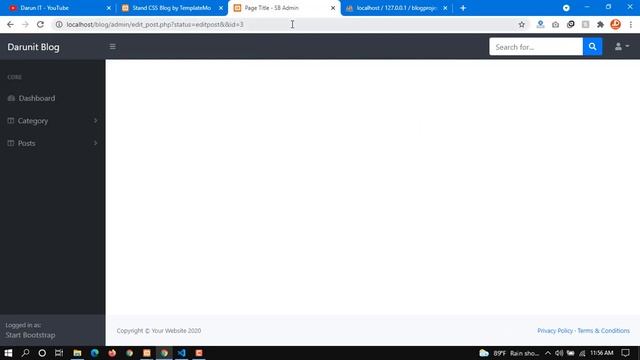Go back to the previous page
The height and width of the screenshot is (360, 640).
(x=10, y=24)
